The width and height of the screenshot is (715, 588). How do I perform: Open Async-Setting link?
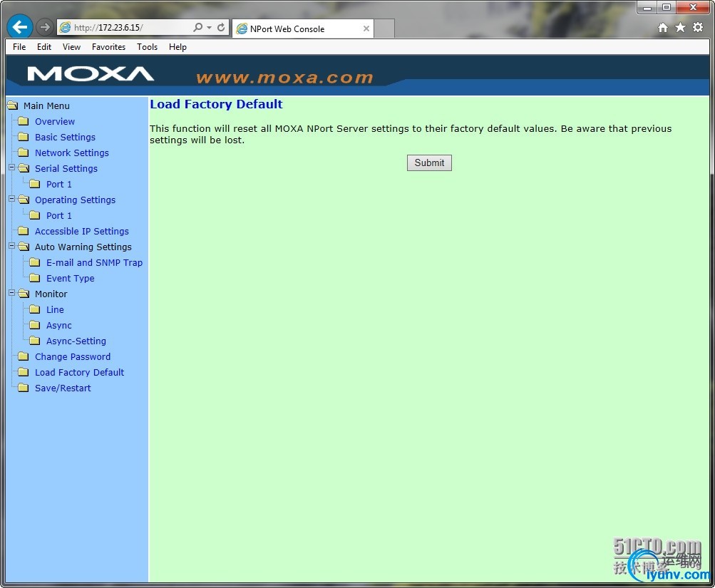click(x=76, y=341)
